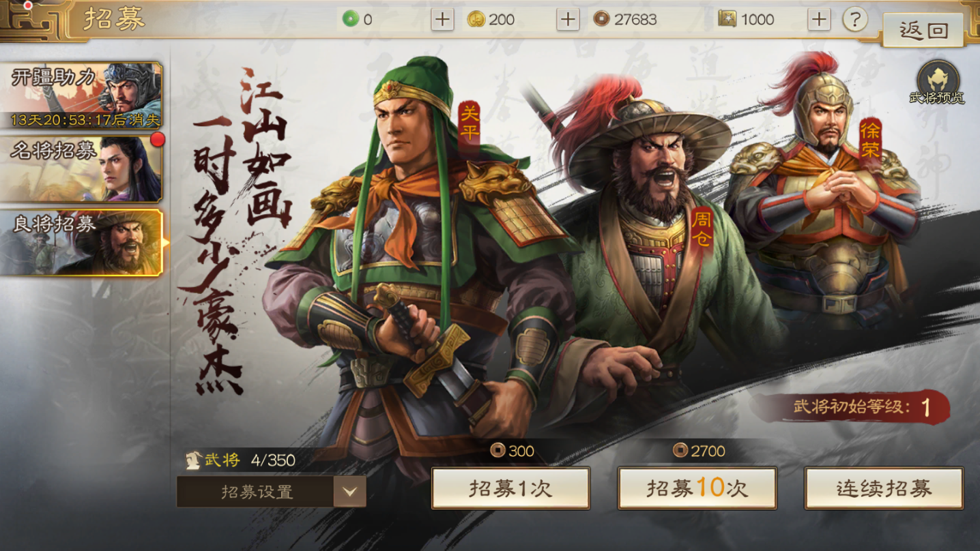Click the green jade icon beside 0
Screen dimensions: 980x551
(350, 19)
